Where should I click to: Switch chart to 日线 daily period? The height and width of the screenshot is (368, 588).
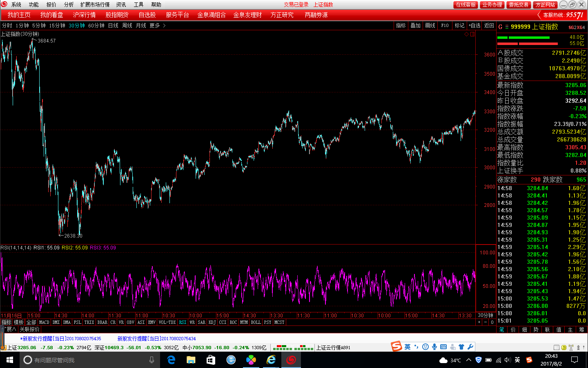(x=113, y=25)
